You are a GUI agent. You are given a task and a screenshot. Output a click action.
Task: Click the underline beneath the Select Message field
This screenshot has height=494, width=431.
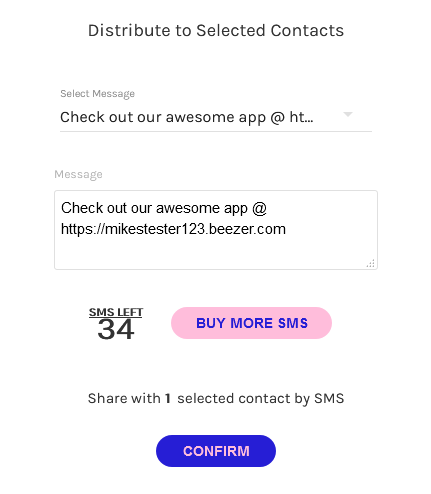[216, 131]
